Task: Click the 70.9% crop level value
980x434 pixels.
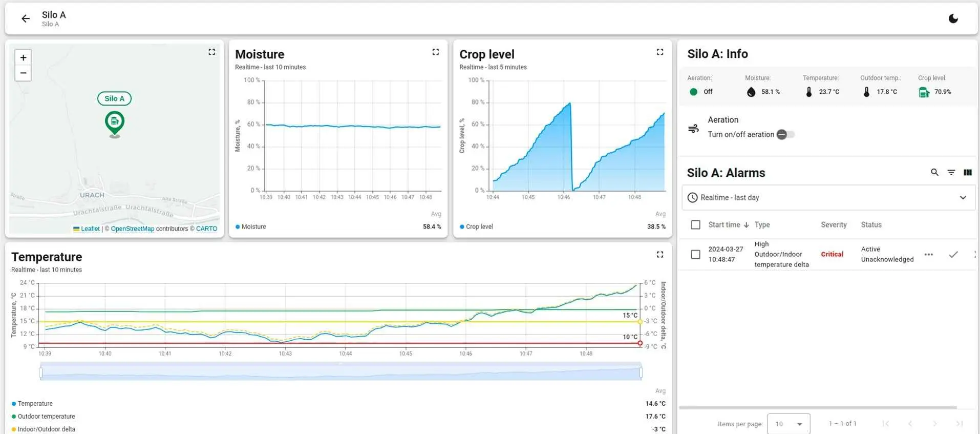Action: (x=943, y=92)
